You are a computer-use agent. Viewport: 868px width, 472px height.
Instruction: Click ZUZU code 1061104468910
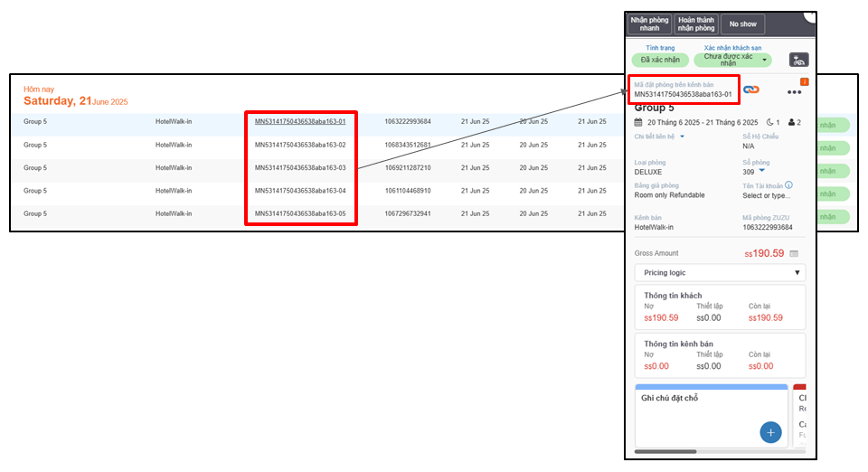pyautogui.click(x=408, y=191)
